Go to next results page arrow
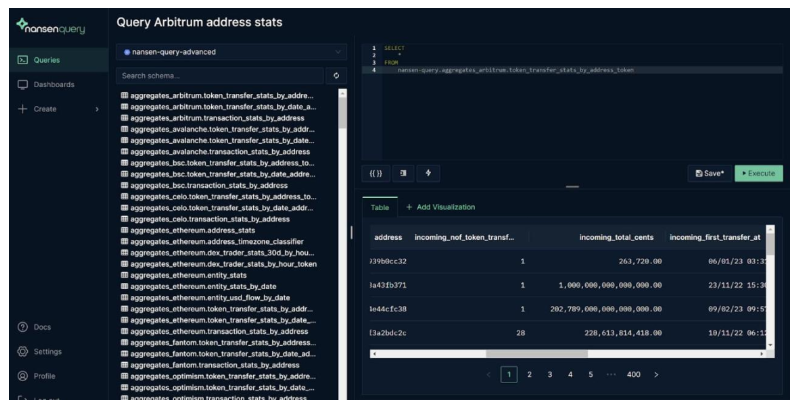The width and height of the screenshot is (793, 403). (656, 375)
